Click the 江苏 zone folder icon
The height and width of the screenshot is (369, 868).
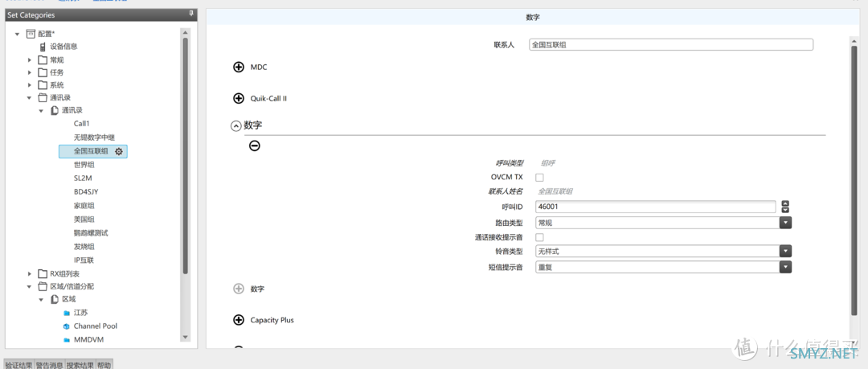67,313
